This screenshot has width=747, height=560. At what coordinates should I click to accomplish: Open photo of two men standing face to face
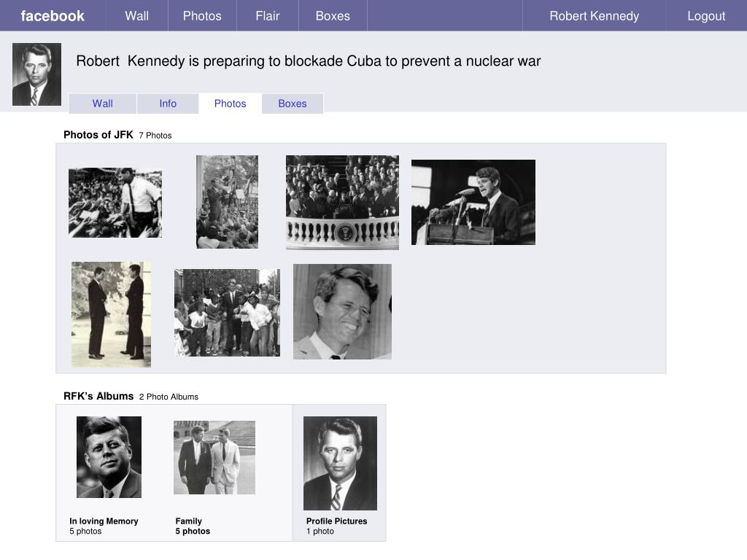coord(111,314)
